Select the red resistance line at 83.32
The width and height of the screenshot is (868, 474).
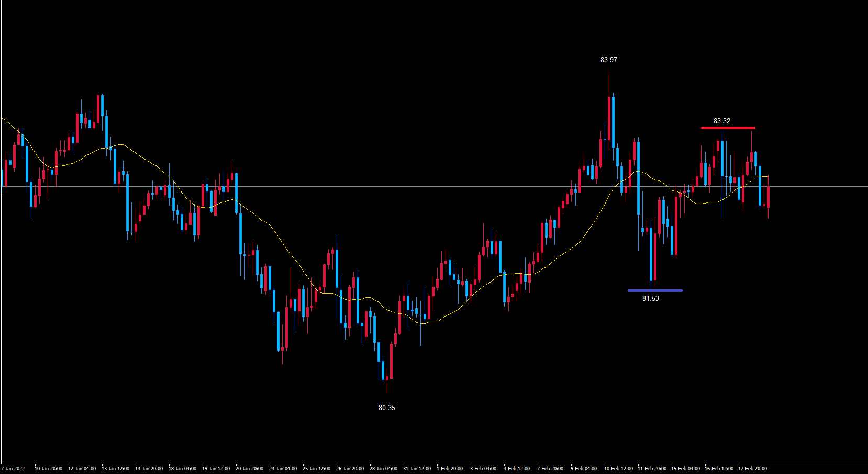(x=728, y=128)
